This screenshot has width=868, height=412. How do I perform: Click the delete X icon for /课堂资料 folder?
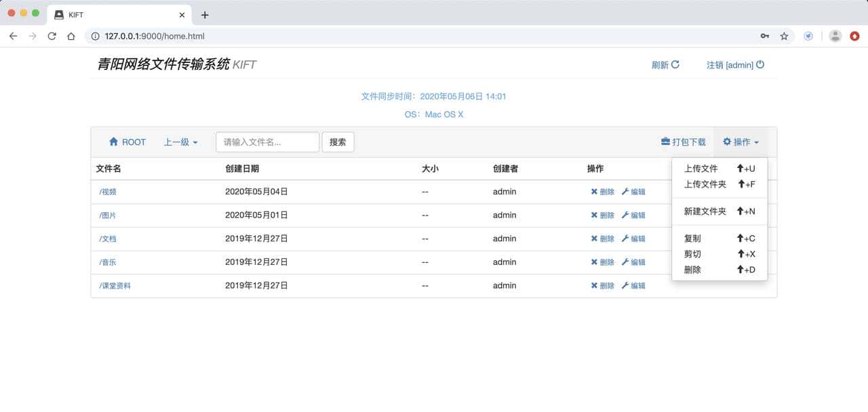(x=595, y=285)
